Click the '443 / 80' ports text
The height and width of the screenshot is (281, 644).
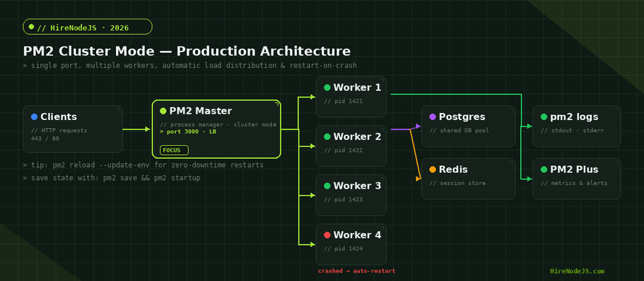click(45, 138)
